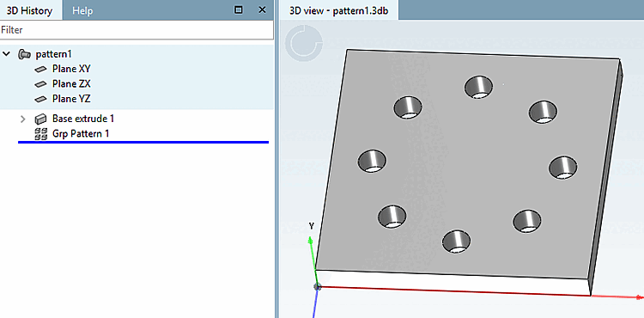Click the Plane ZX plane icon
Image resolution: width=644 pixels, height=318 pixels.
click(x=41, y=84)
